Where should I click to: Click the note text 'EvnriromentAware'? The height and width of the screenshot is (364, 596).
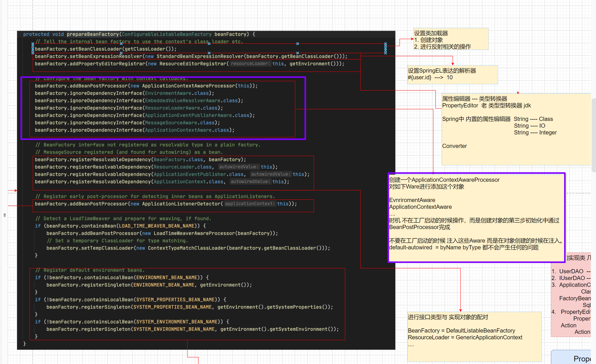click(x=412, y=200)
